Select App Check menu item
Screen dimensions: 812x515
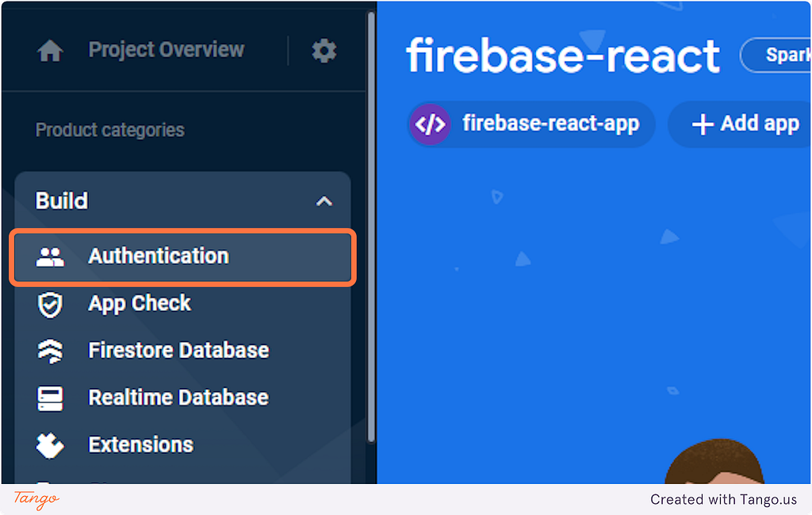(x=183, y=304)
